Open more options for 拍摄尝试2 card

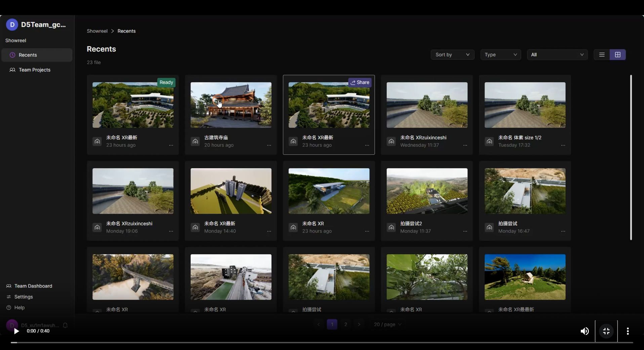pos(465,231)
